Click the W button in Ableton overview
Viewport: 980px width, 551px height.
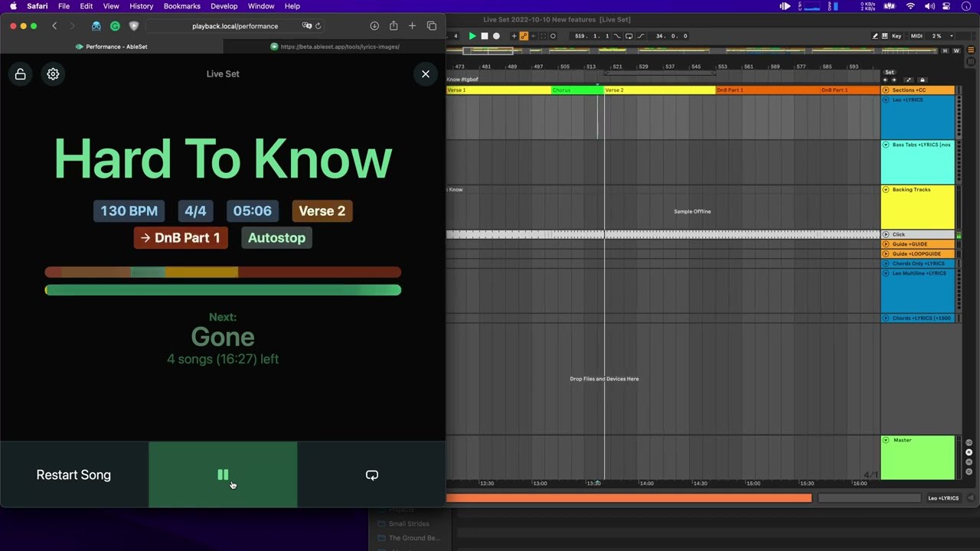tap(956, 51)
